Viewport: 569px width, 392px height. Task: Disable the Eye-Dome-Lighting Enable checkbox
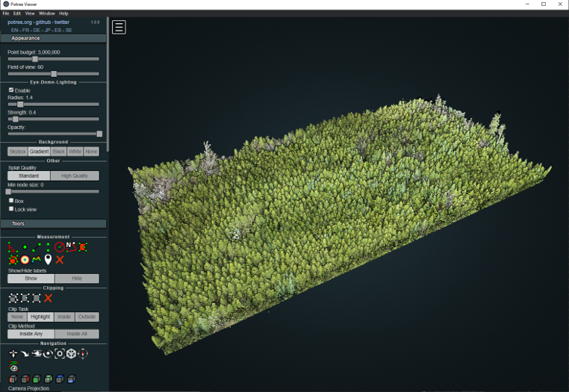tap(11, 90)
